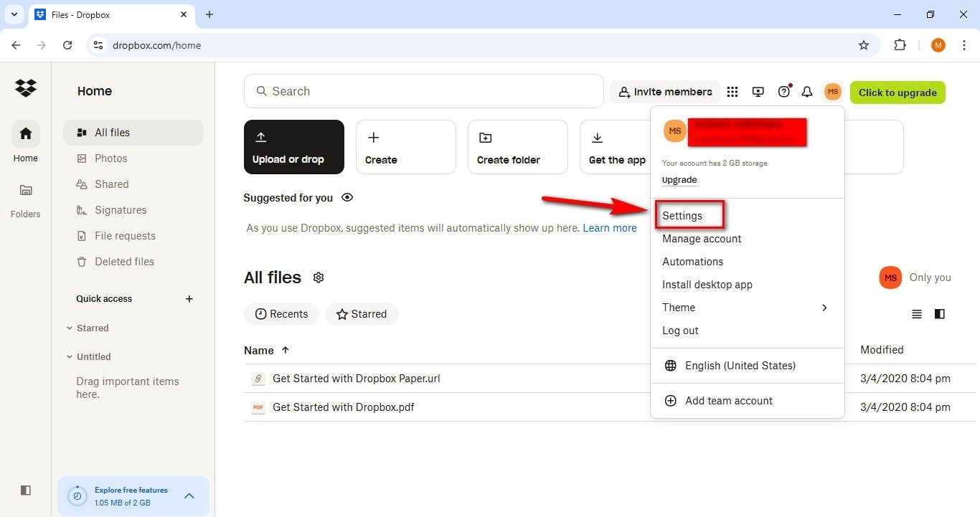Open the browser extensions icon

tap(900, 45)
